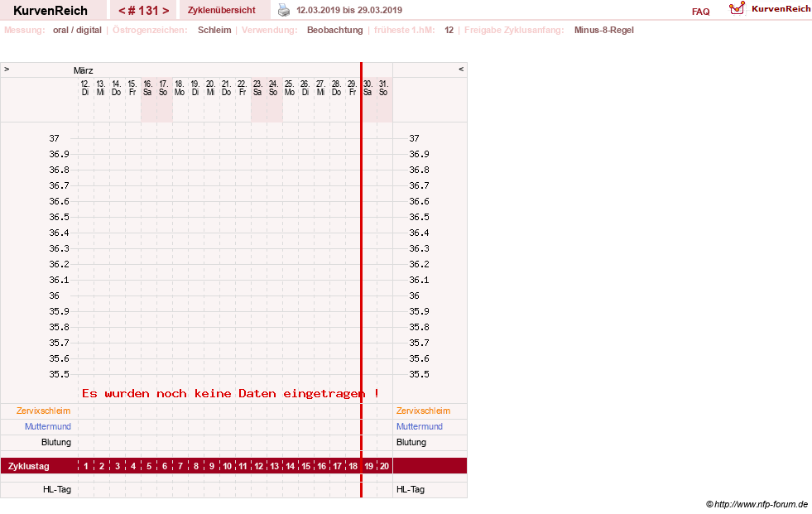Open the print view via printer icon
The height and width of the screenshot is (514, 812).
tap(284, 10)
